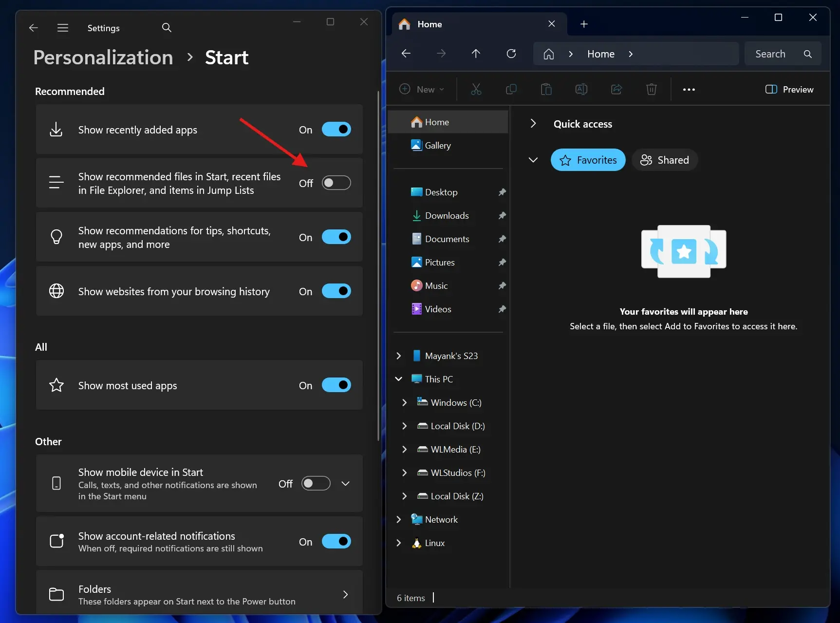The width and height of the screenshot is (840, 623).
Task: Open the Settings navigation menu
Action: (x=62, y=28)
